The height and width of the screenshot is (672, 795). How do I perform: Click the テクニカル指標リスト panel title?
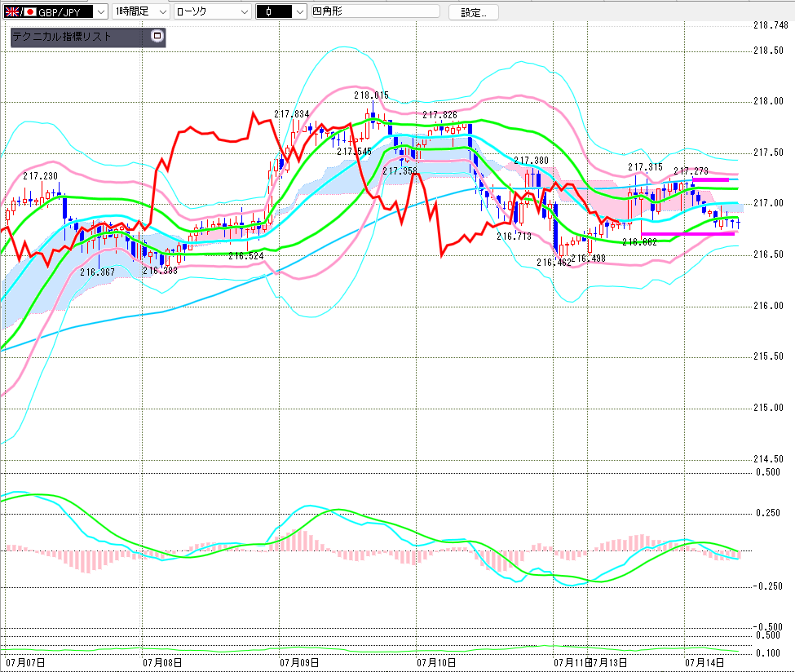[x=61, y=37]
